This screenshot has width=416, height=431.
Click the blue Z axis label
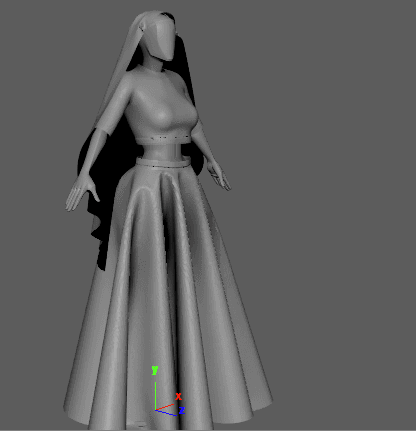point(182,410)
